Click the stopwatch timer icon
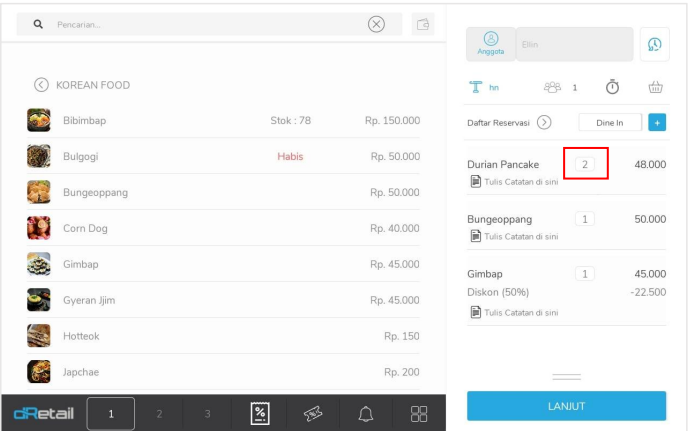Image resolution: width=689 pixels, height=431 pixels. 612,88
